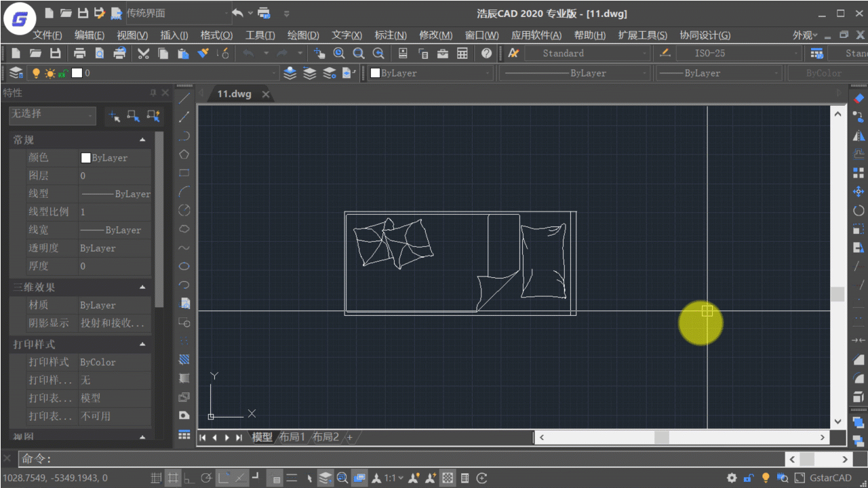Click the Print icon in toolbar

click(x=79, y=54)
